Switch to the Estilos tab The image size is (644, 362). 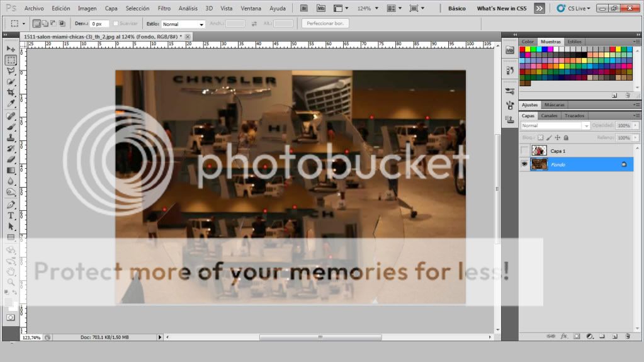click(x=574, y=42)
